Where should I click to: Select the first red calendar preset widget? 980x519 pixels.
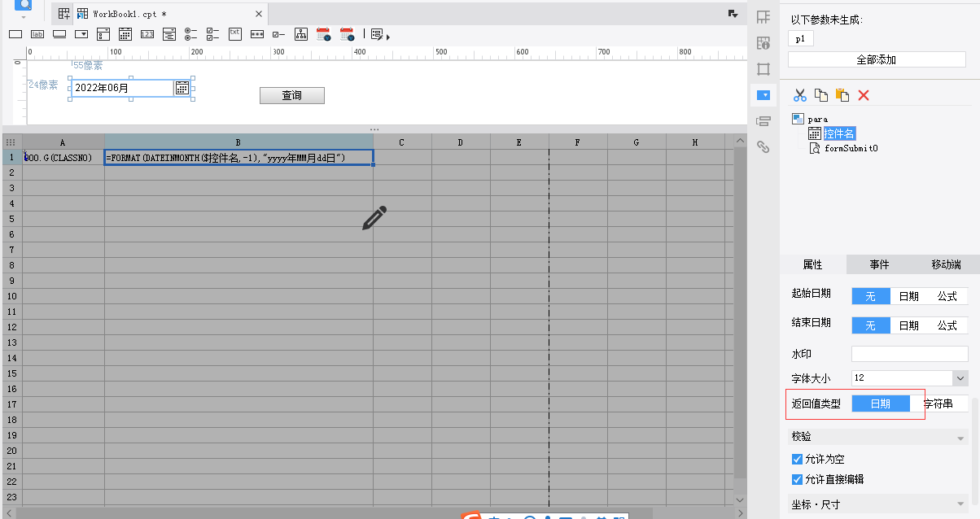(324, 34)
